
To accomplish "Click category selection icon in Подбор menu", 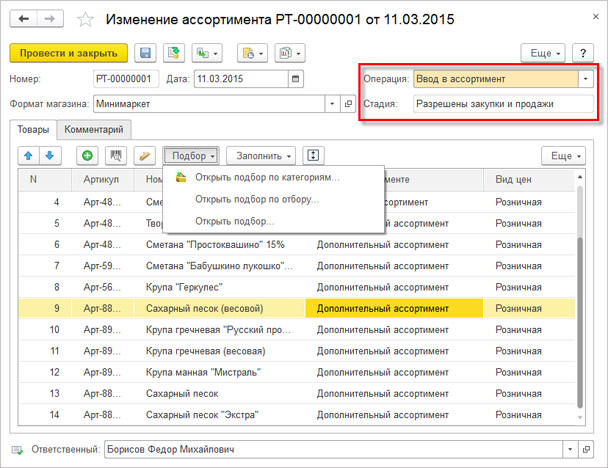I will (x=181, y=177).
